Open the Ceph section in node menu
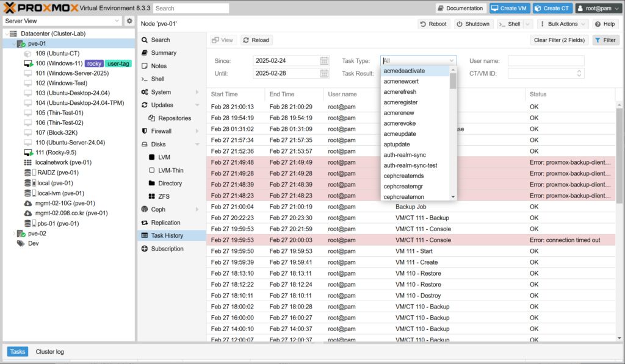This screenshot has width=625, height=364. [158, 209]
